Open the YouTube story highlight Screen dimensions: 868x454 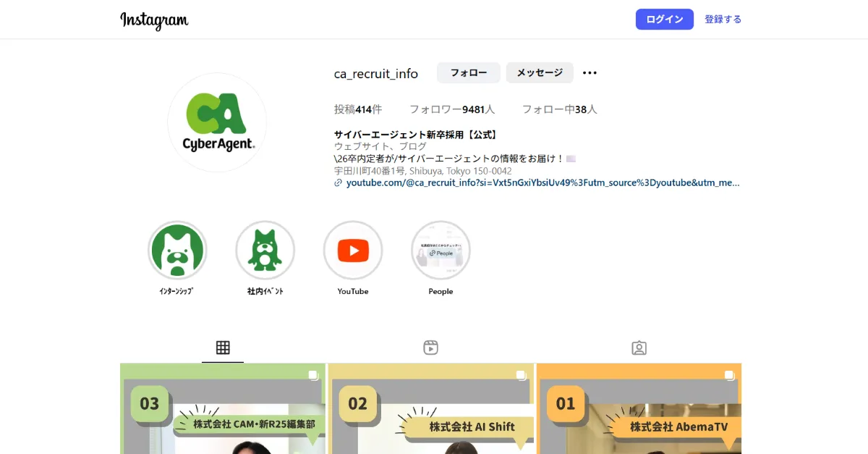click(353, 251)
